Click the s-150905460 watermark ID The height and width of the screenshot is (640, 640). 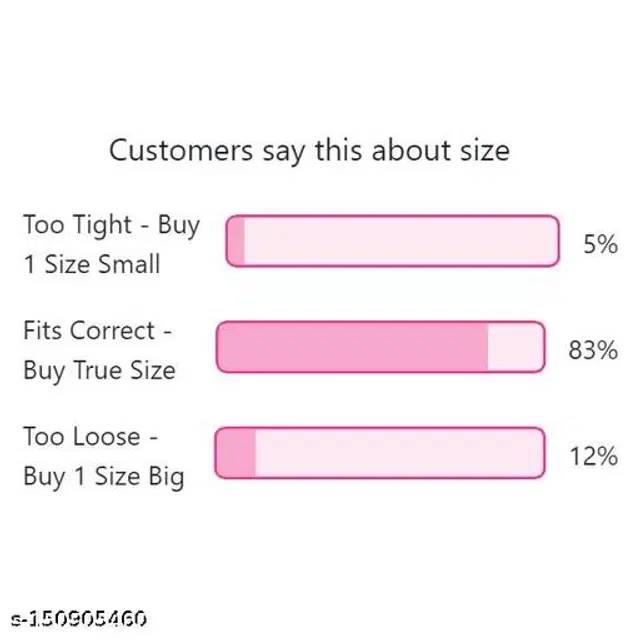point(77,617)
